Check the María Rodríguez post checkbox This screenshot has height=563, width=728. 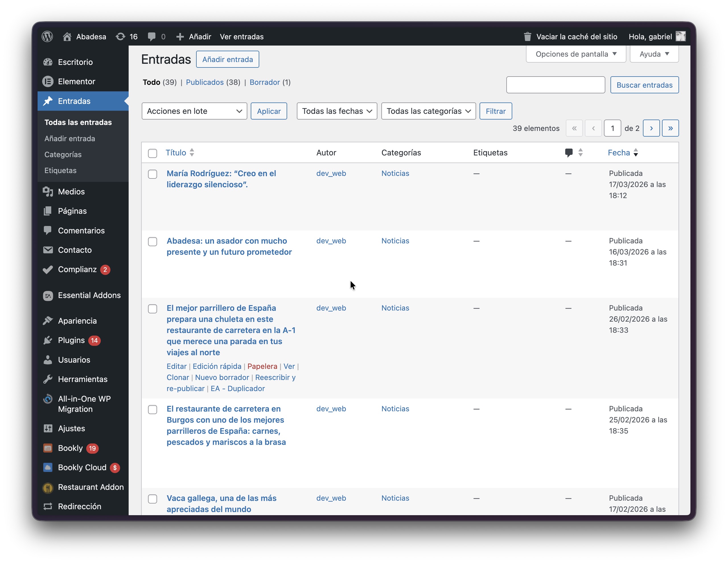coord(153,174)
